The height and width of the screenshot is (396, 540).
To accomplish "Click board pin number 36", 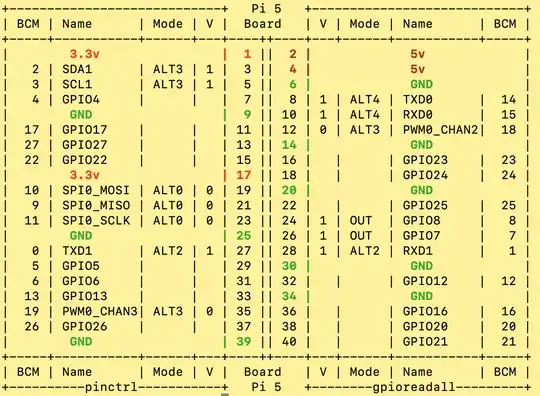I will point(289,312).
